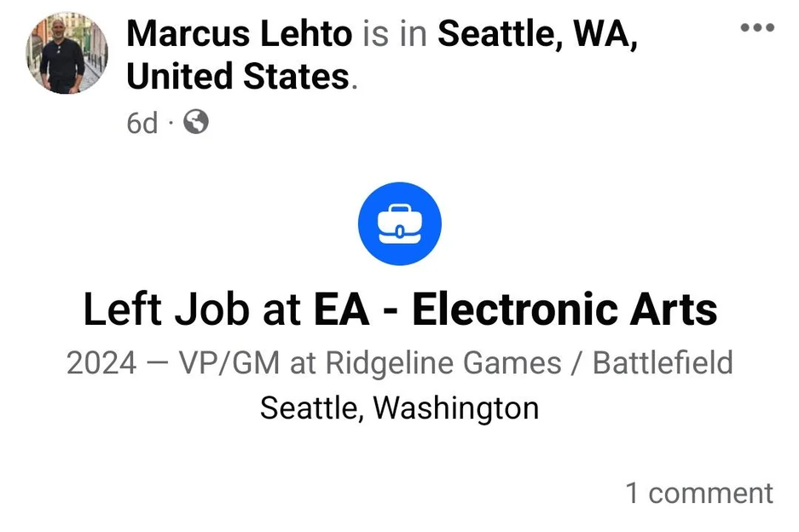
Task: Click "Electronic Arts" in the heading
Action: point(565,310)
